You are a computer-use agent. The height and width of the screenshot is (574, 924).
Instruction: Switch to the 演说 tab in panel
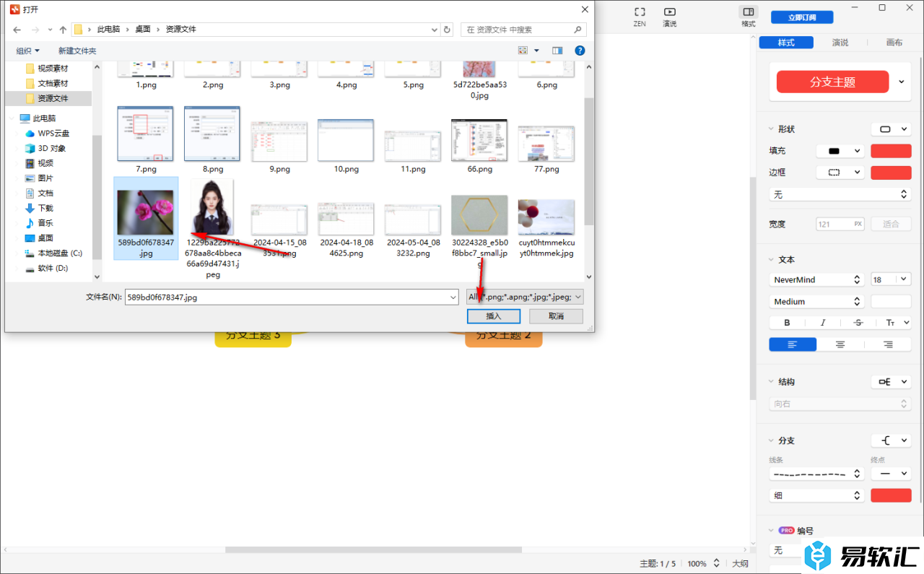840,43
